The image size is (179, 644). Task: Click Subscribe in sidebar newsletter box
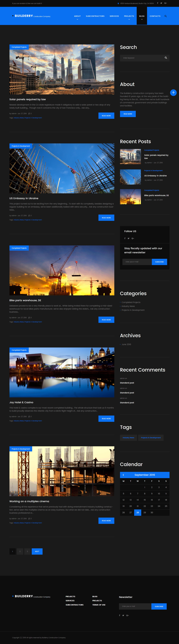point(159,262)
